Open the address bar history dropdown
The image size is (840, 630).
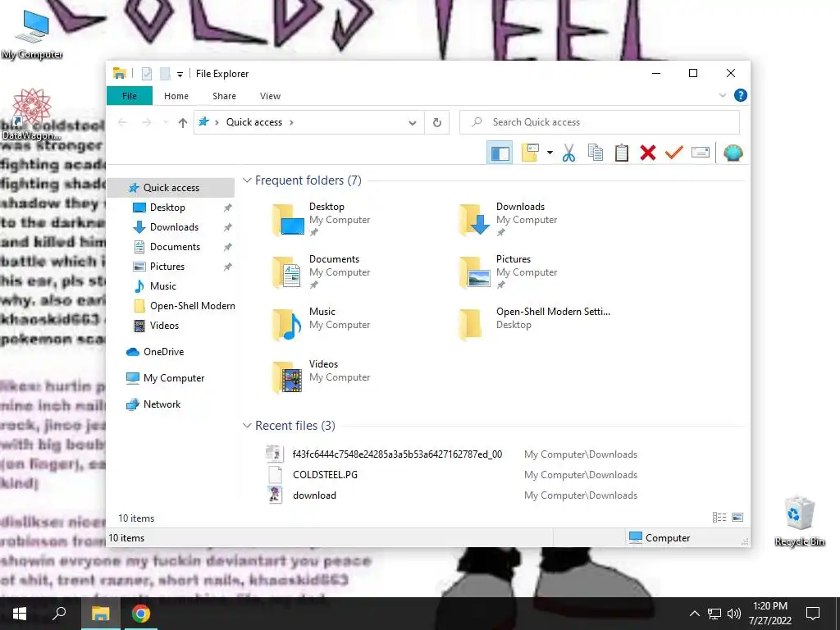(413, 123)
